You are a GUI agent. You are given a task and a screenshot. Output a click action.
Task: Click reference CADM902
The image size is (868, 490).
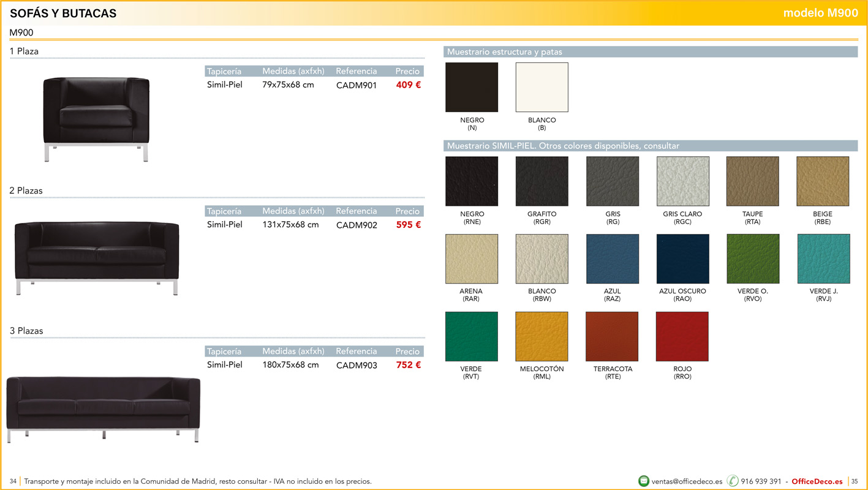tap(357, 225)
